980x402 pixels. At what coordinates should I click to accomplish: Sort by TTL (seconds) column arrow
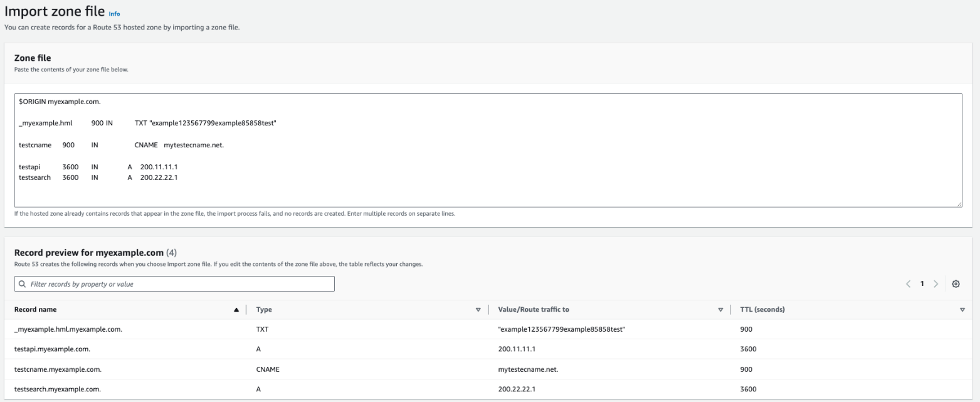962,310
